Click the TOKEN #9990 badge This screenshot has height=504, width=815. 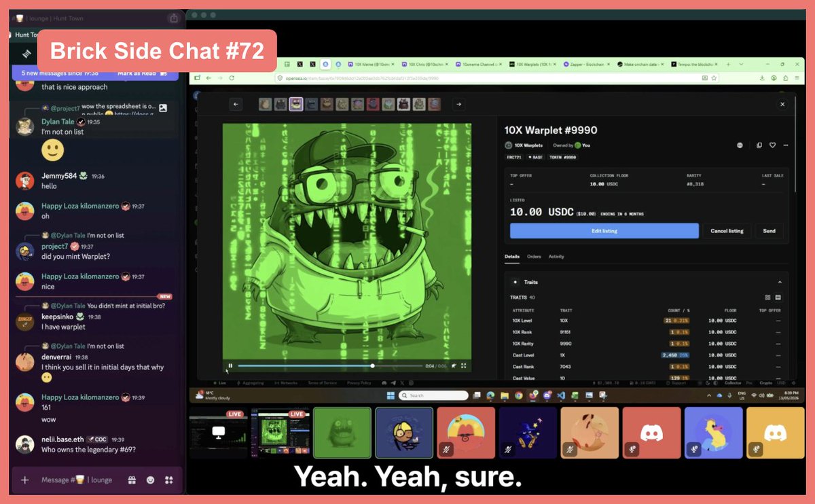tap(563, 157)
